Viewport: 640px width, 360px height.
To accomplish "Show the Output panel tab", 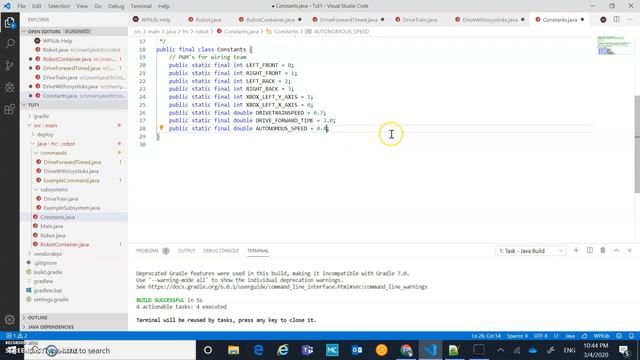I will tap(186, 251).
